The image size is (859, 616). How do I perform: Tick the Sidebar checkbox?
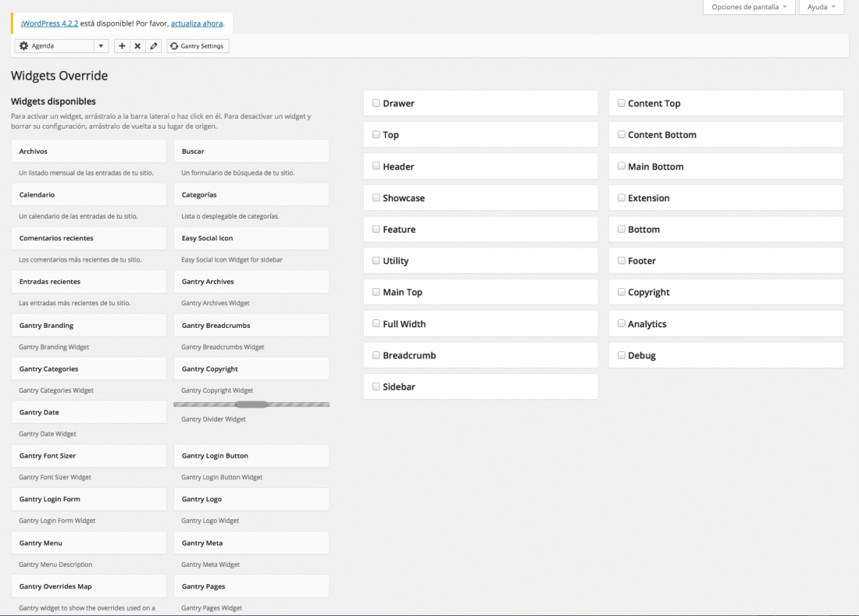(x=376, y=386)
